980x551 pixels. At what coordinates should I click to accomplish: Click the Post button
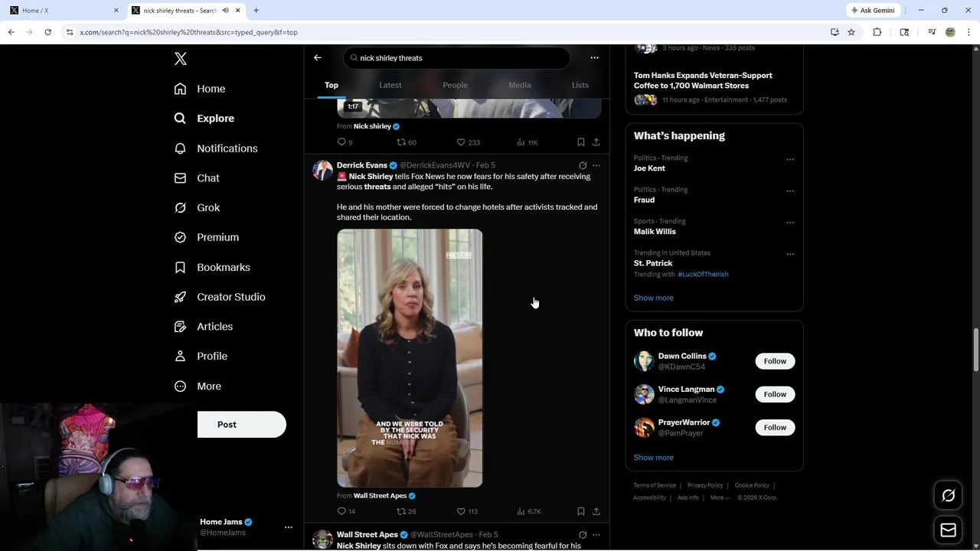241,425
